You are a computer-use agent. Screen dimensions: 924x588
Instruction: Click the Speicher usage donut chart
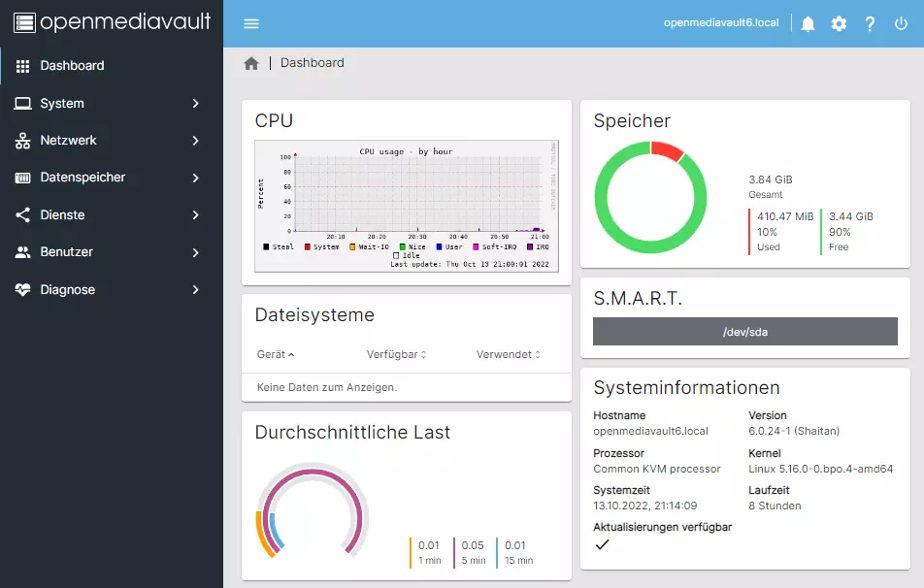coord(650,197)
